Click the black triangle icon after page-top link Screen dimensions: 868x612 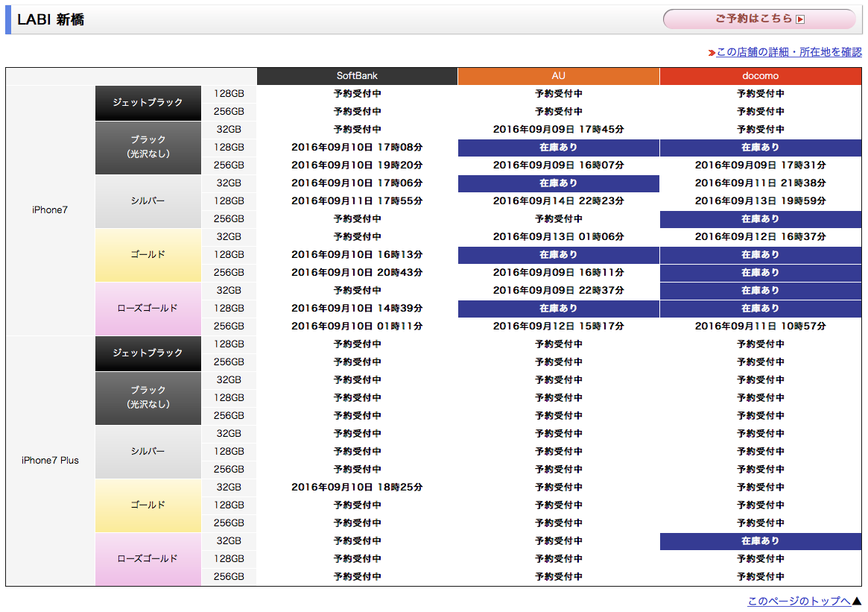coord(856,601)
